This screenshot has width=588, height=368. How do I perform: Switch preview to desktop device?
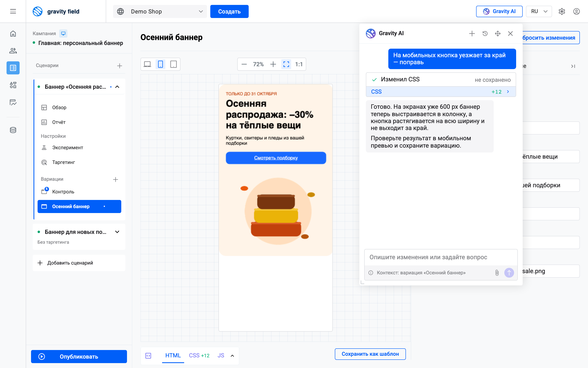click(x=147, y=64)
